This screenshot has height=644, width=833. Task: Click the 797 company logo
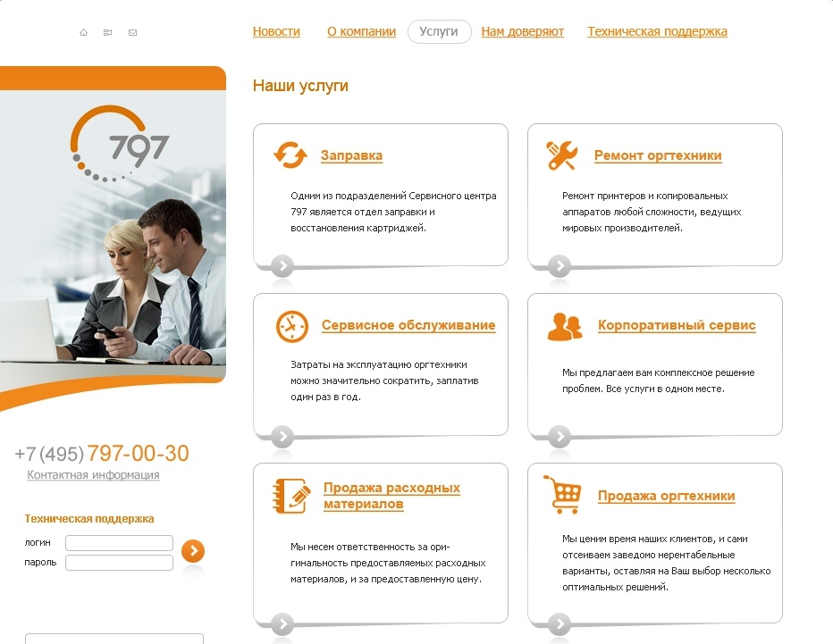(x=121, y=145)
